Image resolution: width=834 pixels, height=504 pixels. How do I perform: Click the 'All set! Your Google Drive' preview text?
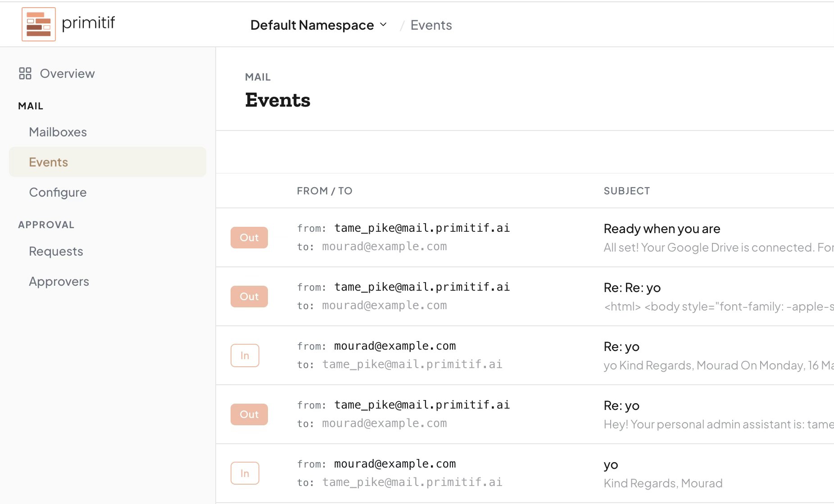719,247
